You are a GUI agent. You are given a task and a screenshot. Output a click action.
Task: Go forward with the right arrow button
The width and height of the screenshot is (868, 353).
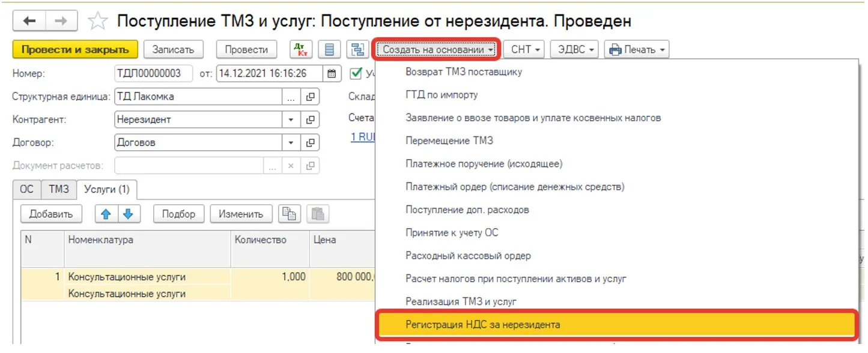tap(61, 21)
